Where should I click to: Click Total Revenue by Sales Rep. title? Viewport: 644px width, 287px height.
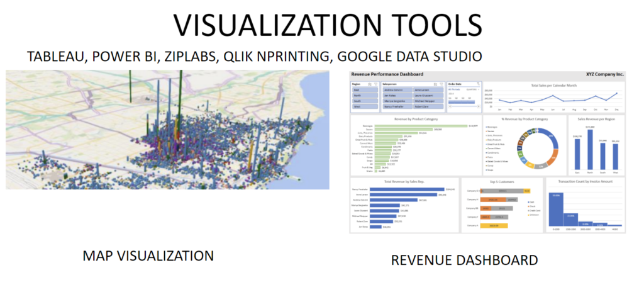(406, 181)
